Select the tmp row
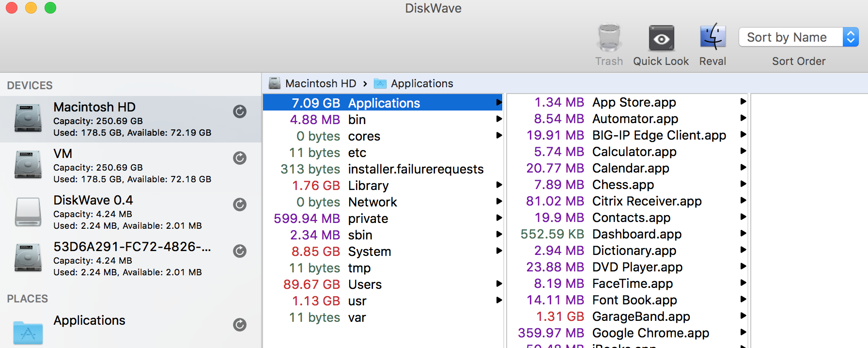The image size is (868, 348). coord(383,268)
